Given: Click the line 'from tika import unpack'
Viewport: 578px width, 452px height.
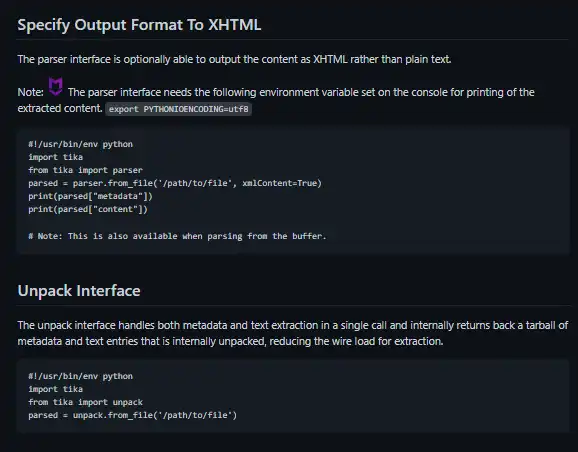Looking at the screenshot, I should (x=85, y=402).
